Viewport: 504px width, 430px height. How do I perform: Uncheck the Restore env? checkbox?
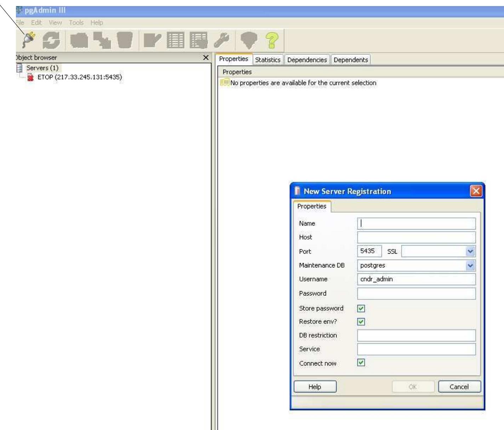pyautogui.click(x=361, y=322)
